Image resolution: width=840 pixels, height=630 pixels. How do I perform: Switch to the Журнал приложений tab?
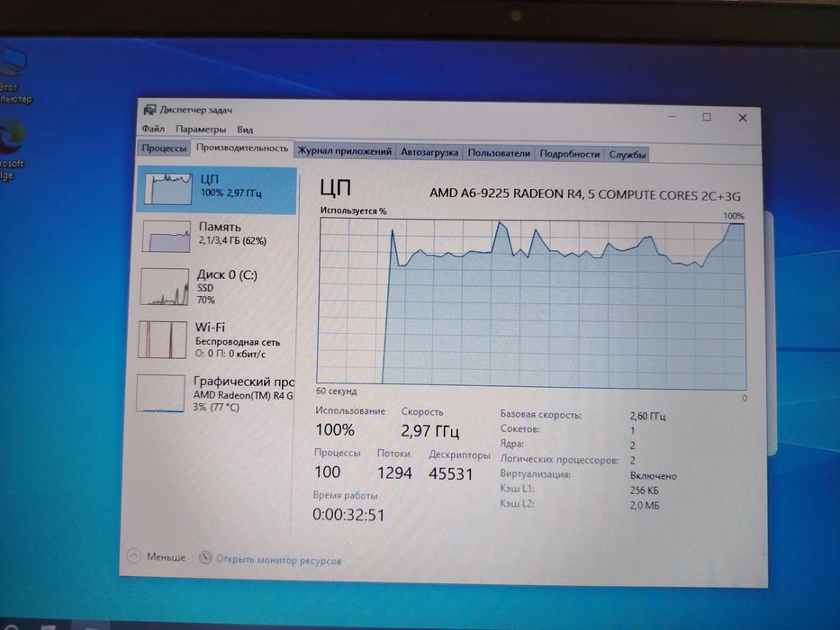pyautogui.click(x=345, y=151)
